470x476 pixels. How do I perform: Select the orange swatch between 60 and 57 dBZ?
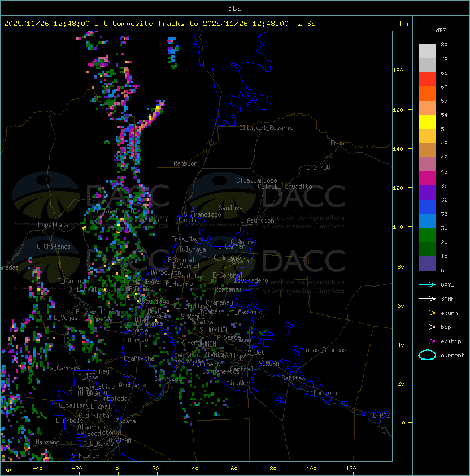[427, 94]
